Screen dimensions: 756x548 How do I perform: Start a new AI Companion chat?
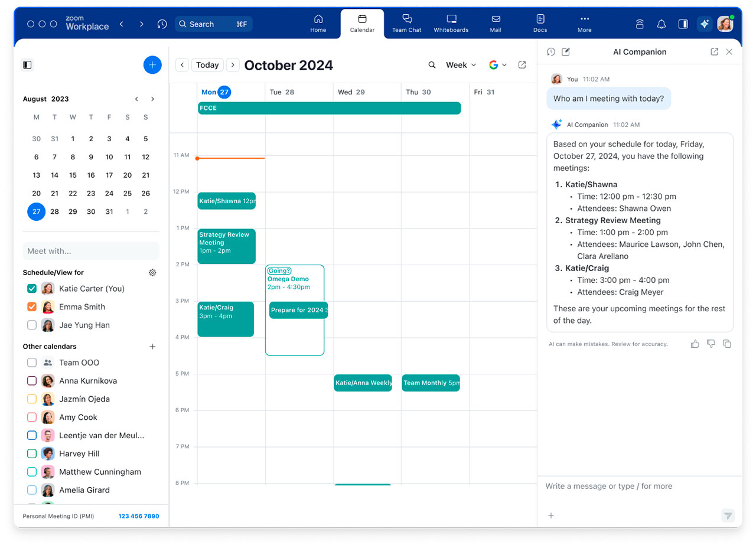[566, 52]
